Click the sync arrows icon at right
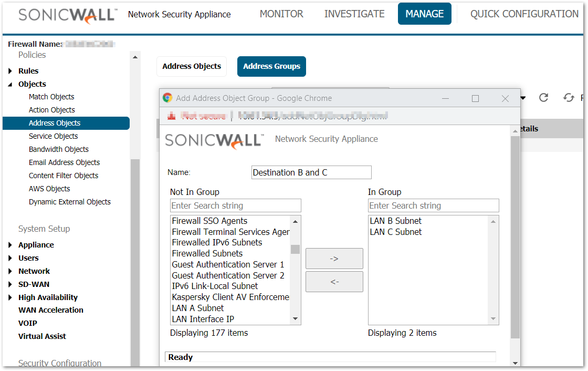 (x=569, y=98)
